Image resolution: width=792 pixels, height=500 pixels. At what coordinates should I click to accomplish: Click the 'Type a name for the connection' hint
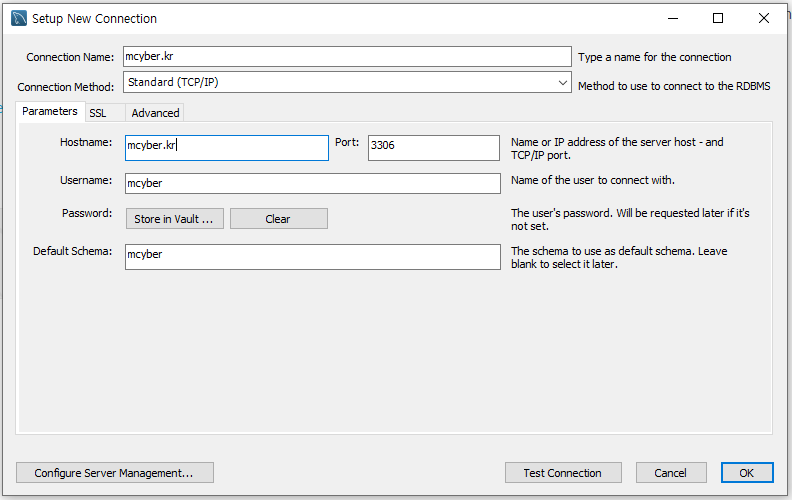pyautogui.click(x=655, y=57)
